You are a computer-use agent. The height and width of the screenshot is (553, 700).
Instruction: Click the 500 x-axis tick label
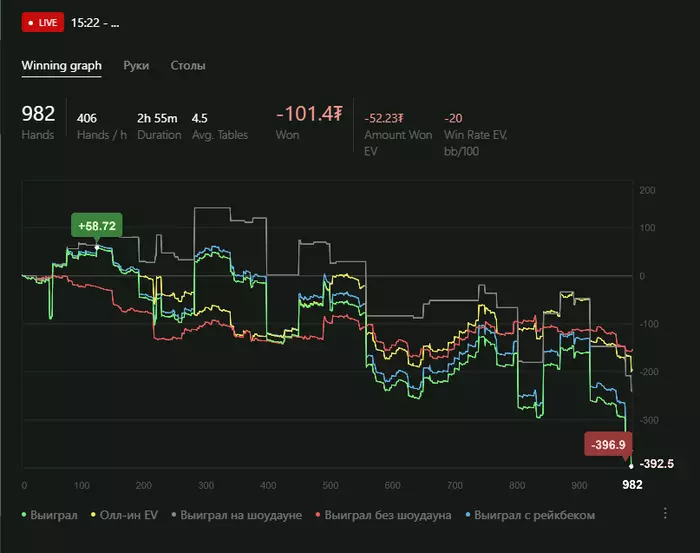pos(330,486)
